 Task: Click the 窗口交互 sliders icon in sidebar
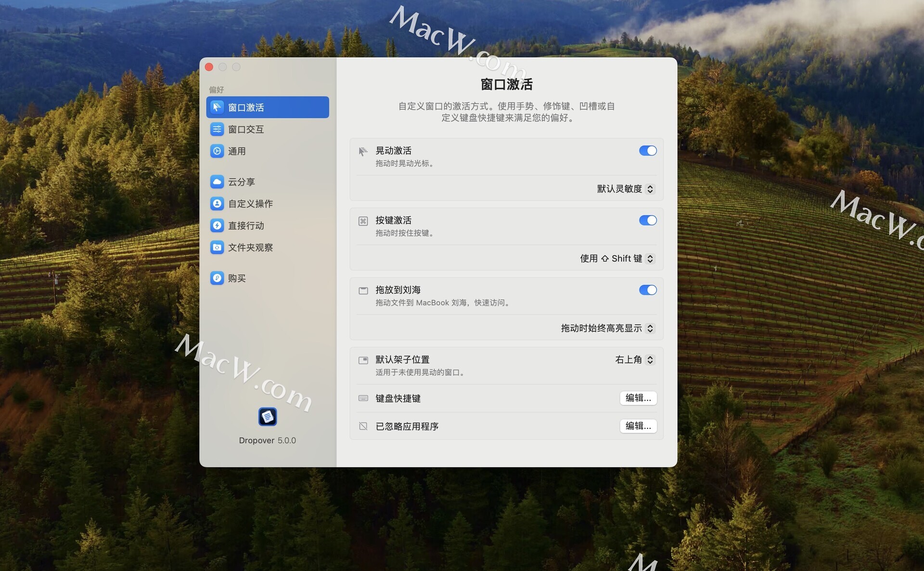click(217, 129)
